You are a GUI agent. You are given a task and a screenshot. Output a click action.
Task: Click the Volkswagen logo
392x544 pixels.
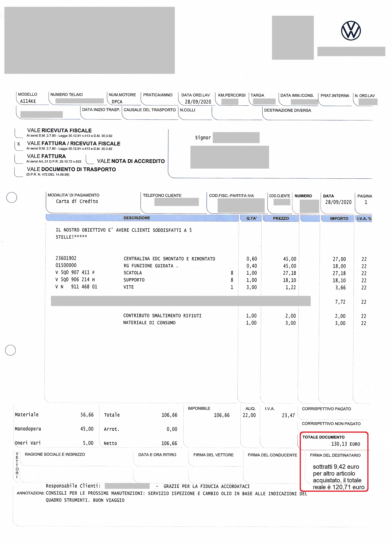pos(351,31)
